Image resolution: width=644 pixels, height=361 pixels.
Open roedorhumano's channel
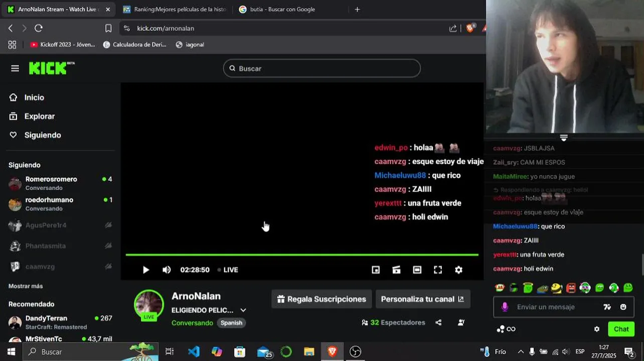click(x=60, y=204)
